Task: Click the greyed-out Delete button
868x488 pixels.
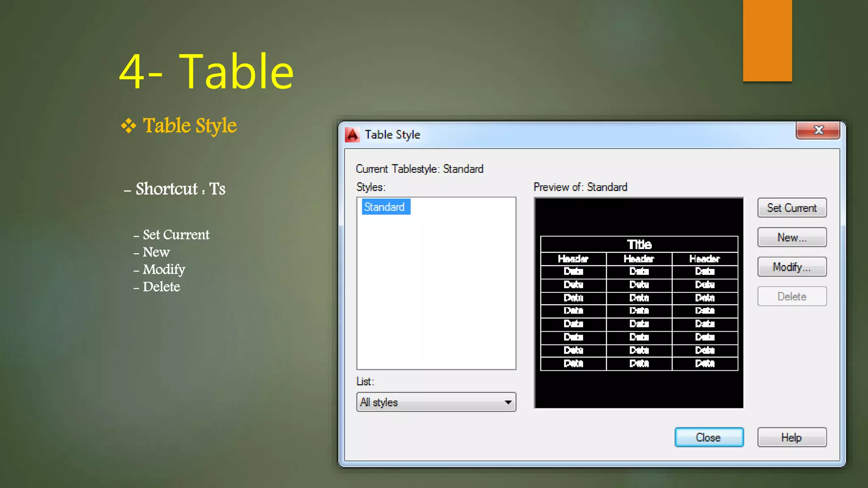Action: [x=792, y=297]
